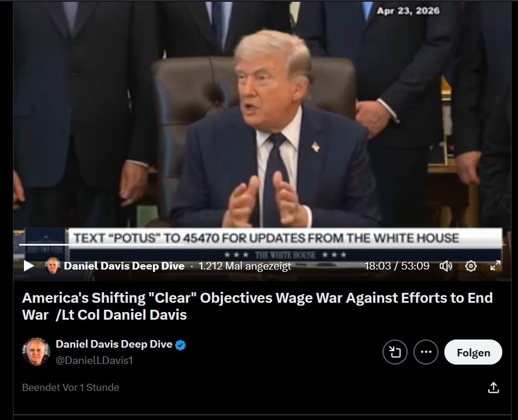The height and width of the screenshot is (420, 518).
Task: Click the 1.212 Mal angezeigt view count
Action: 245,266
